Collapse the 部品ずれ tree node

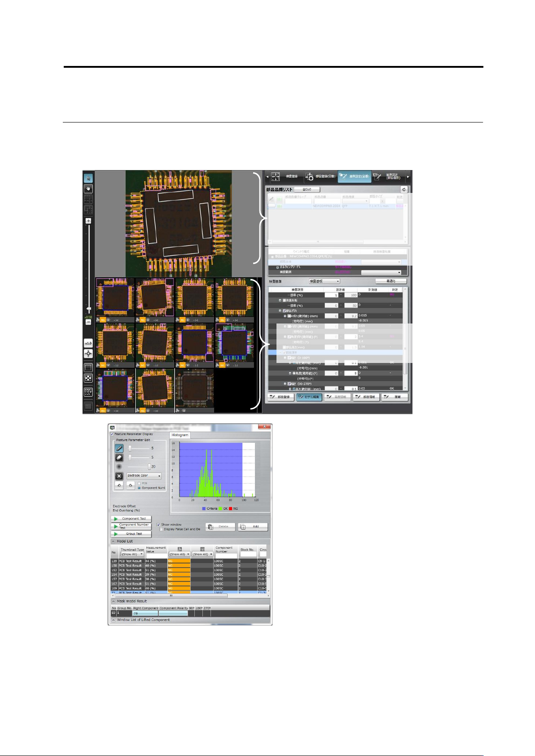click(x=280, y=310)
